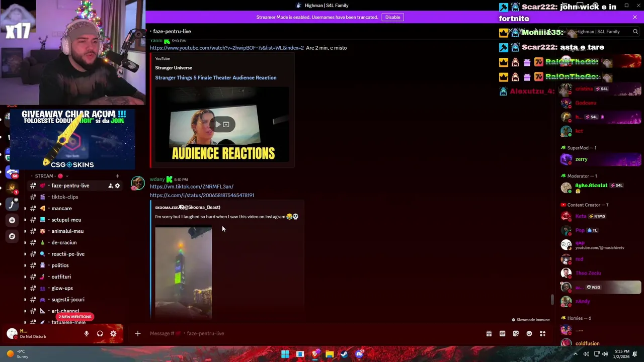This screenshot has height=362, width=644.
Task: Click the search magnifier icon in the header
Action: pos(635,32)
